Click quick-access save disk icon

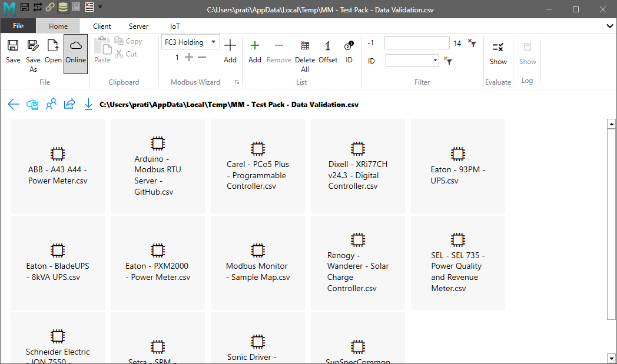coord(24,6)
